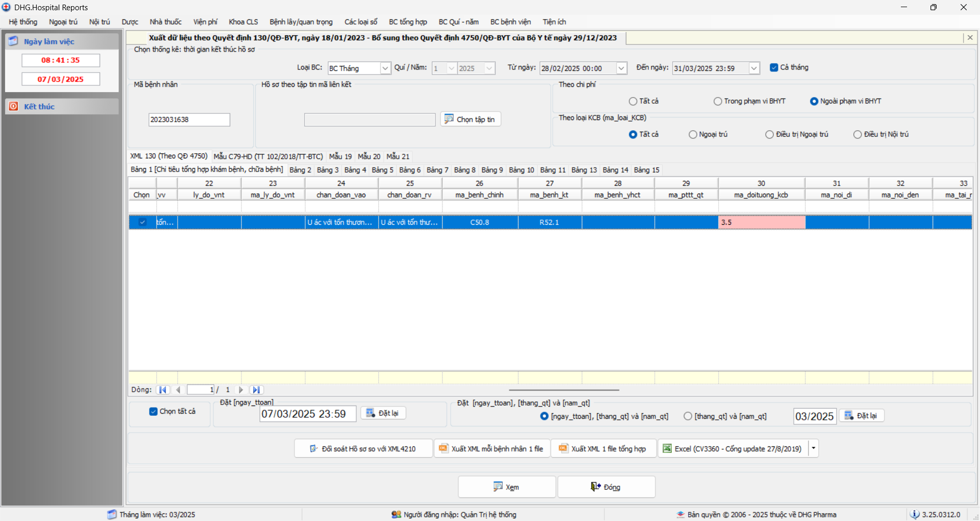The image size is (980, 521).
Task: Click the Ngày làm việc calendar icon
Action: 13,41
